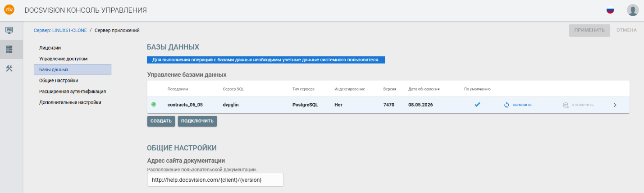Expand the contracts_06_05 row chevron
The width and height of the screenshot is (644, 193).
[615, 105]
